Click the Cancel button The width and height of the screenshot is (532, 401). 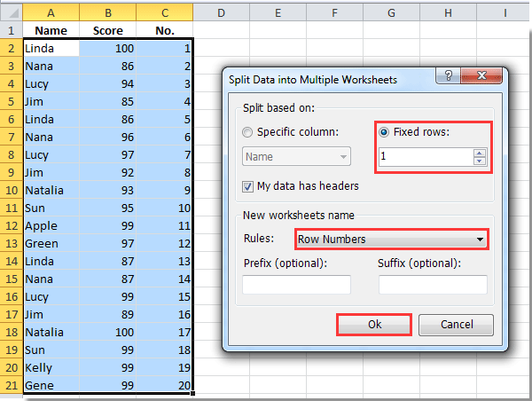457,325
